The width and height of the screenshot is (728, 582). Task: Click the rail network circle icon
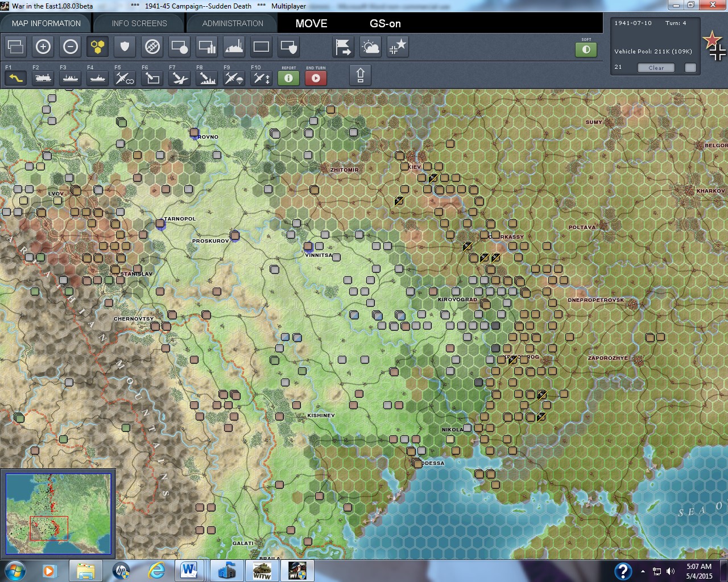click(152, 47)
